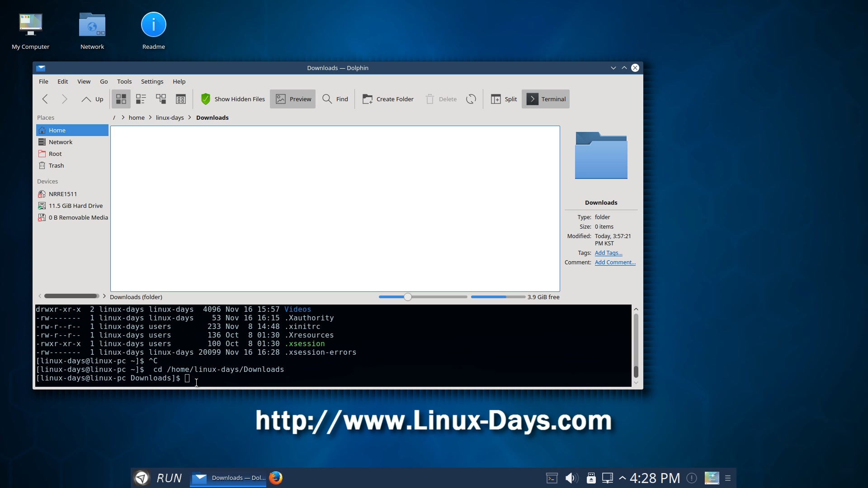Go up one folder level
Viewport: 868px width, 488px height.
click(92, 99)
